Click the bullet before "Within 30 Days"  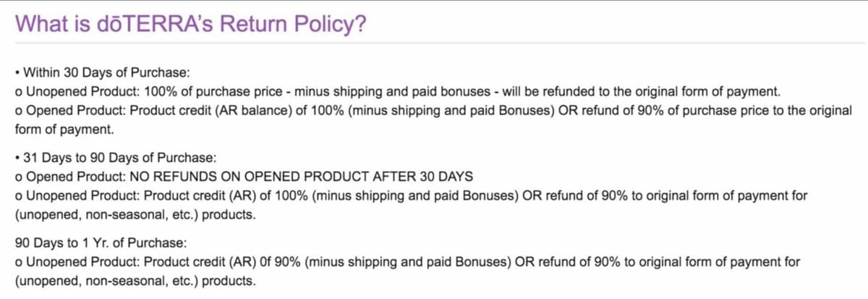click(x=17, y=73)
